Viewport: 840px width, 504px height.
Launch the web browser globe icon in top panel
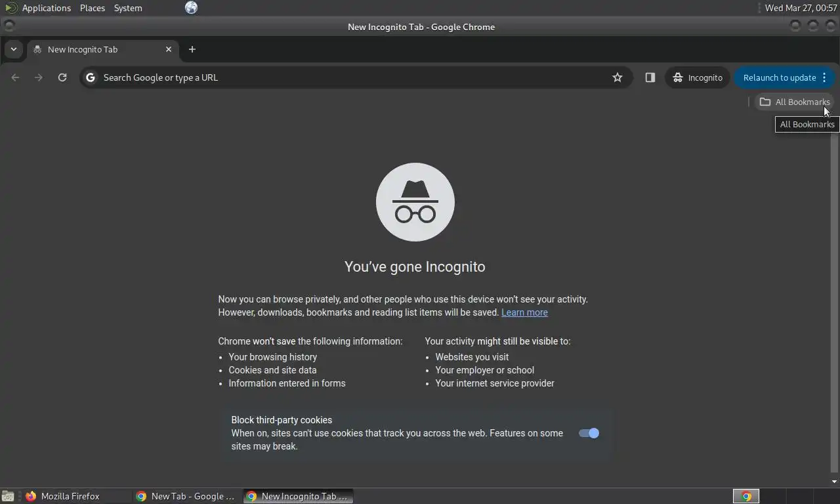click(191, 8)
